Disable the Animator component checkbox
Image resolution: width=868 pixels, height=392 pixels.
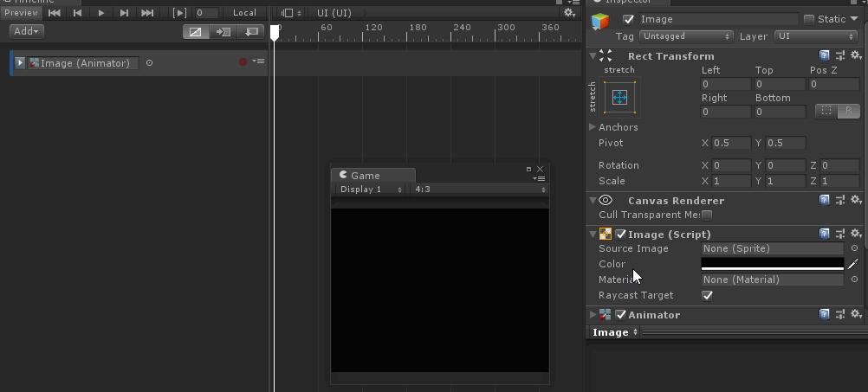(620, 315)
